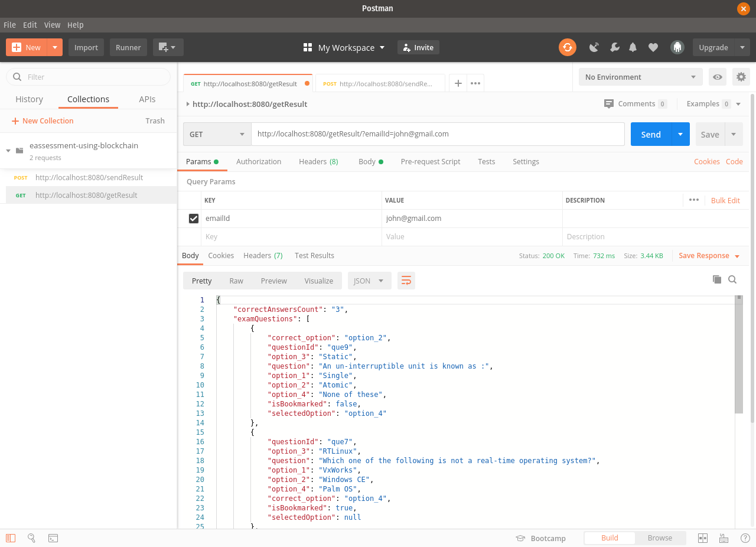
Task: Open the user avatar menu
Action: pos(677,47)
